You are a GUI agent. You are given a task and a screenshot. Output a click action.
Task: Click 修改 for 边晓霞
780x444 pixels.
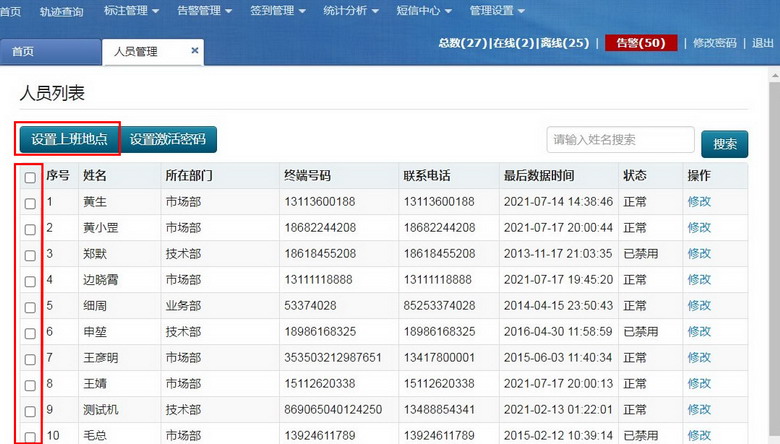click(699, 279)
